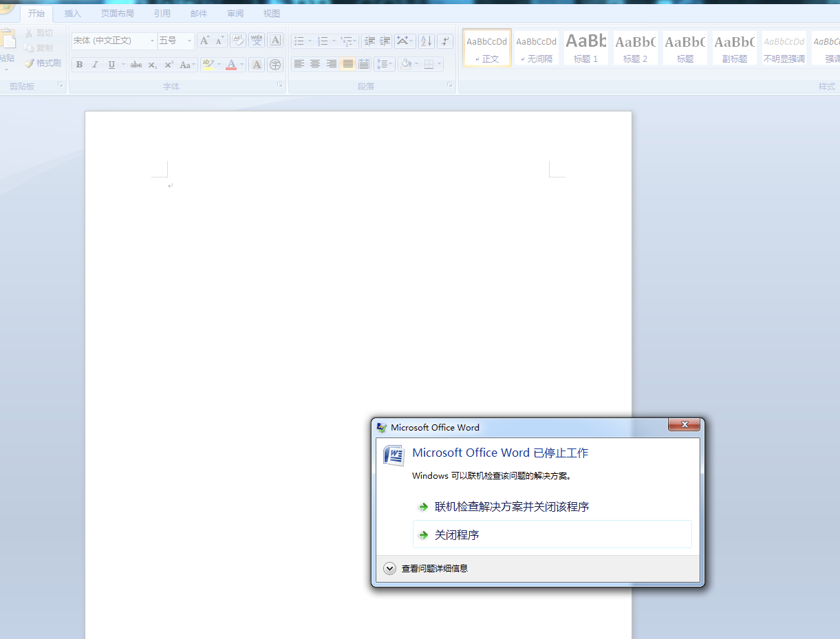Switch to the 插入 ribbon tab

point(72,14)
